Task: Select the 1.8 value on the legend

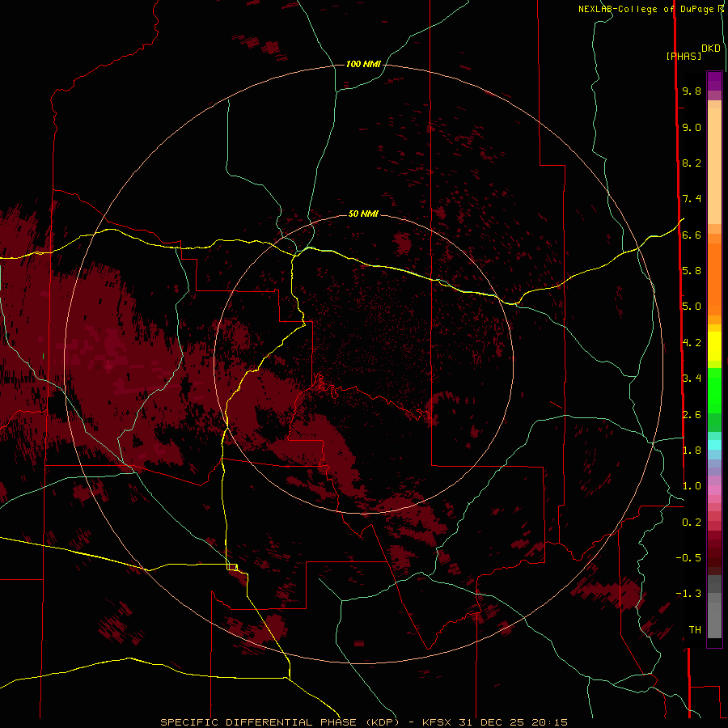Action: [692, 451]
